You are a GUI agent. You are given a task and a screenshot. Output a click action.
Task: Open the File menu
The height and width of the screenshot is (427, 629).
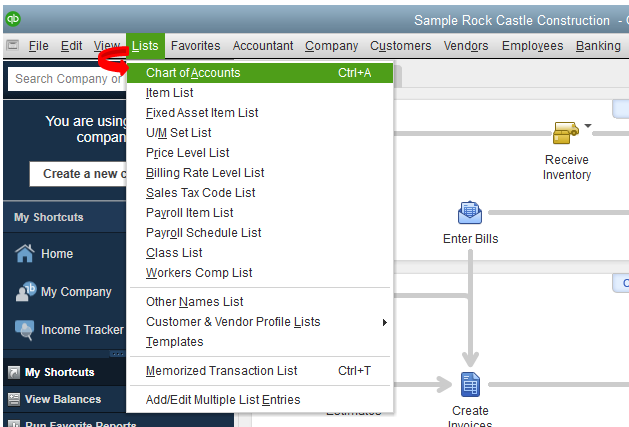click(x=39, y=46)
